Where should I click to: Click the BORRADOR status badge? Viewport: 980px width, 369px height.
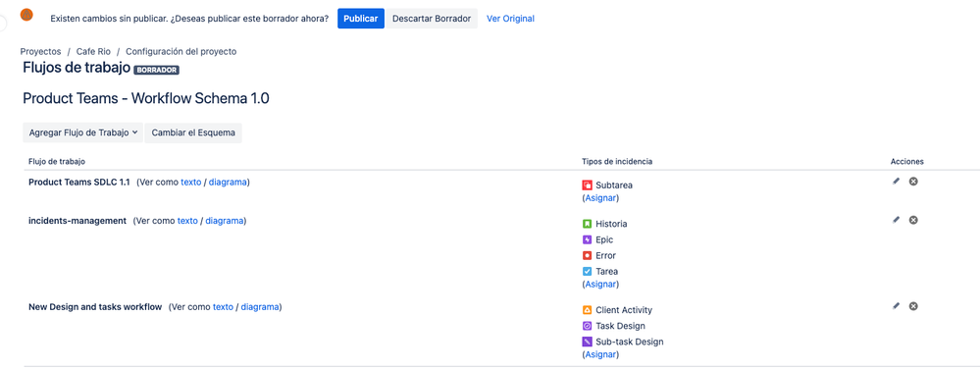tap(156, 70)
